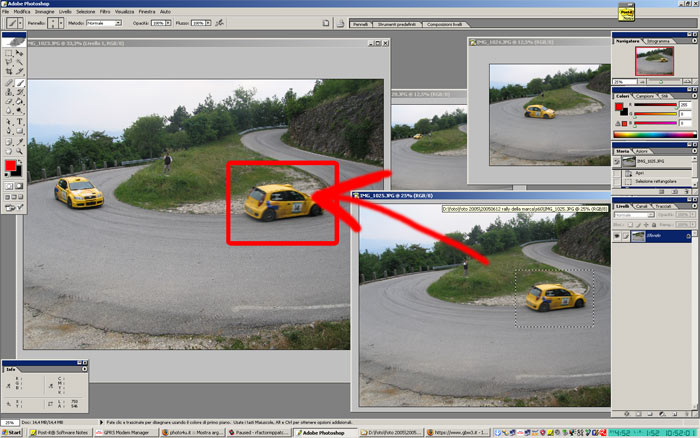
Task: Select the Slice tool
Action: click(19, 71)
